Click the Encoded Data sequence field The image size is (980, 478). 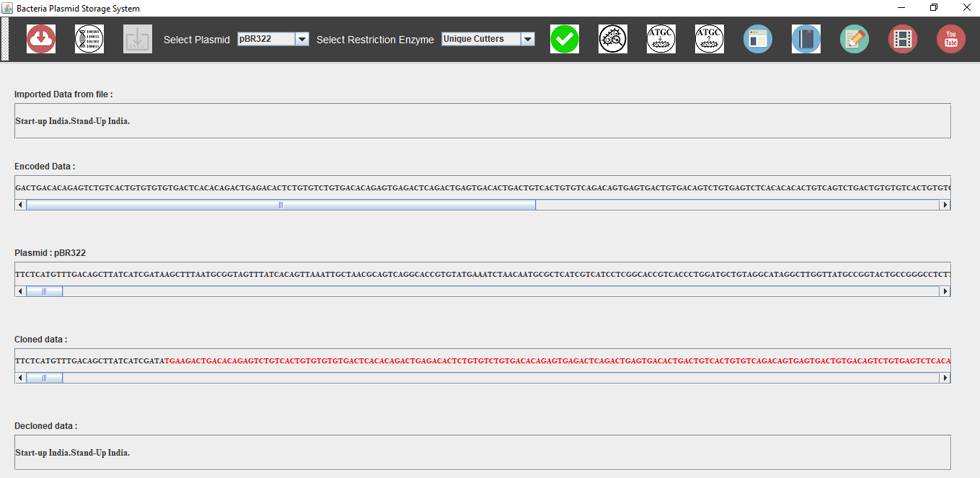click(x=482, y=187)
